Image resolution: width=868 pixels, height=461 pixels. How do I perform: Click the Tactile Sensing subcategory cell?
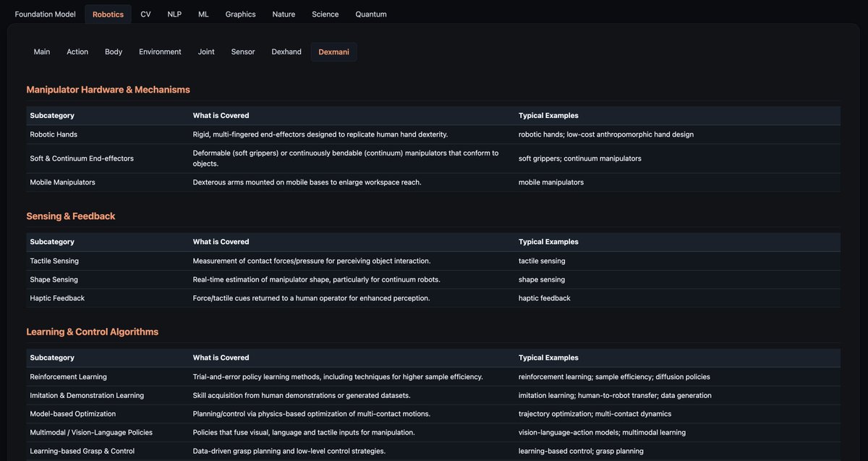pyautogui.click(x=54, y=261)
